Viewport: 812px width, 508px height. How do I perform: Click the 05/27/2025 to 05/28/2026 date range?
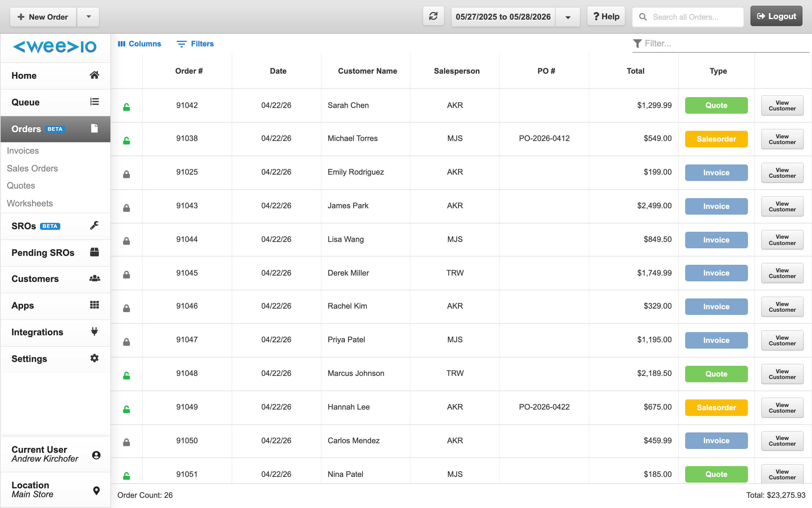503,17
